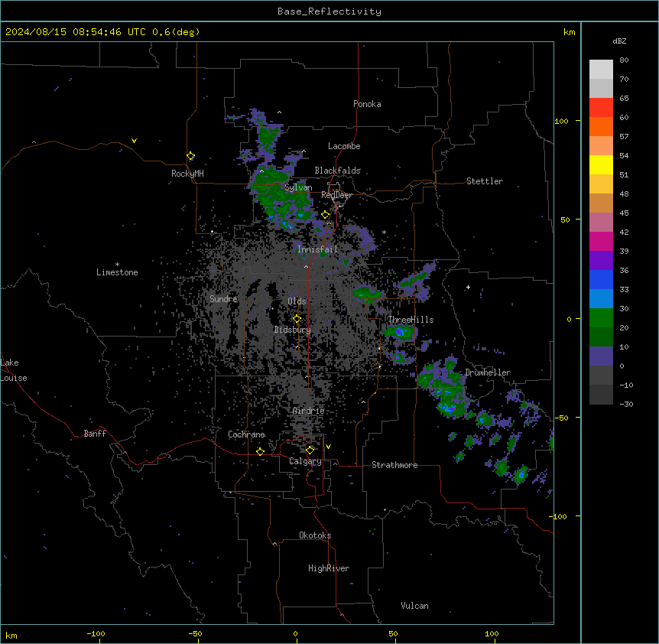Click the yellow diamond marker near Red Deer
Image resolution: width=659 pixels, height=644 pixels.
(326, 215)
